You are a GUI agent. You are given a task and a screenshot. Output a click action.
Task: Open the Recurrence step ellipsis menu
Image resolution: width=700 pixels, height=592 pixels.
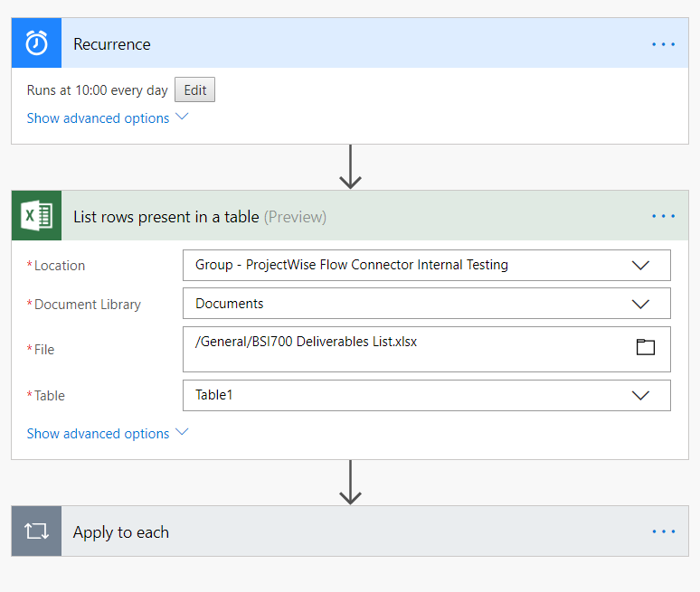point(663,44)
